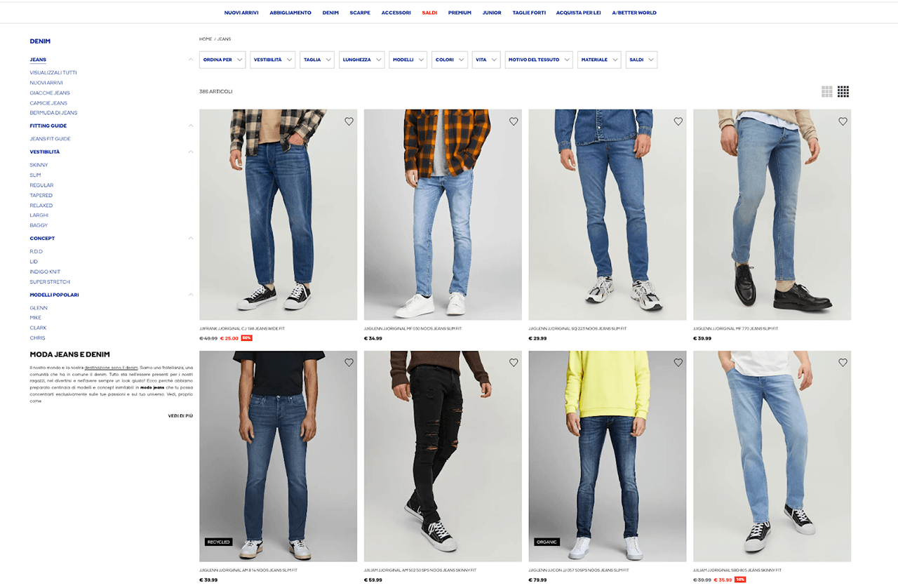Toggle heart on JJILIAM SBD 805 jeans
The width and height of the screenshot is (898, 588).
pos(843,363)
